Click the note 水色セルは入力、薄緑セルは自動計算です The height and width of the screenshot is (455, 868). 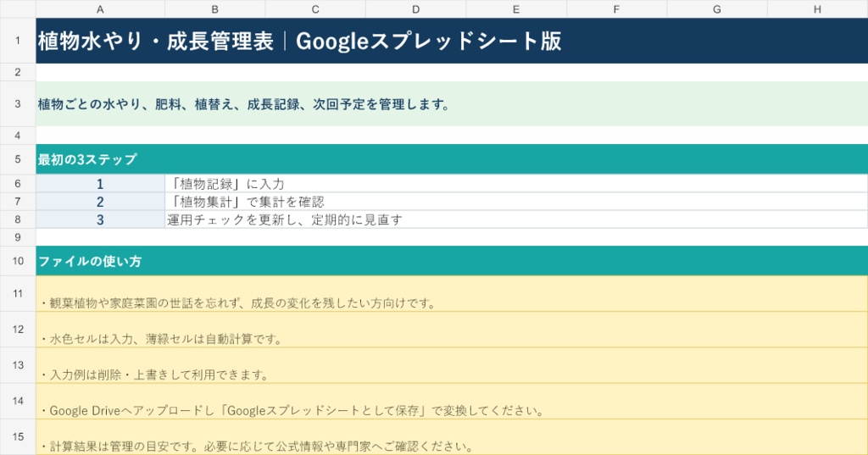coord(452,330)
